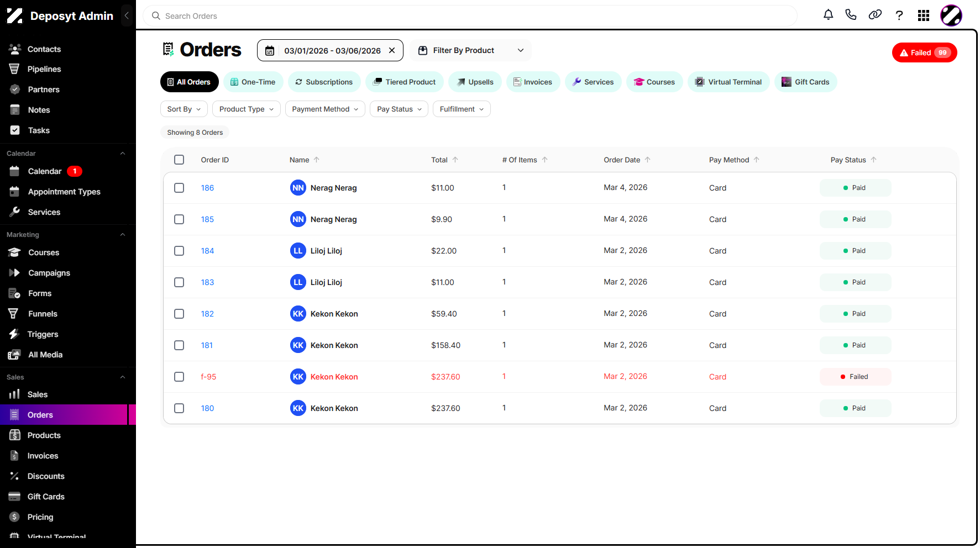Select the checkbox for order 183

pyautogui.click(x=179, y=282)
